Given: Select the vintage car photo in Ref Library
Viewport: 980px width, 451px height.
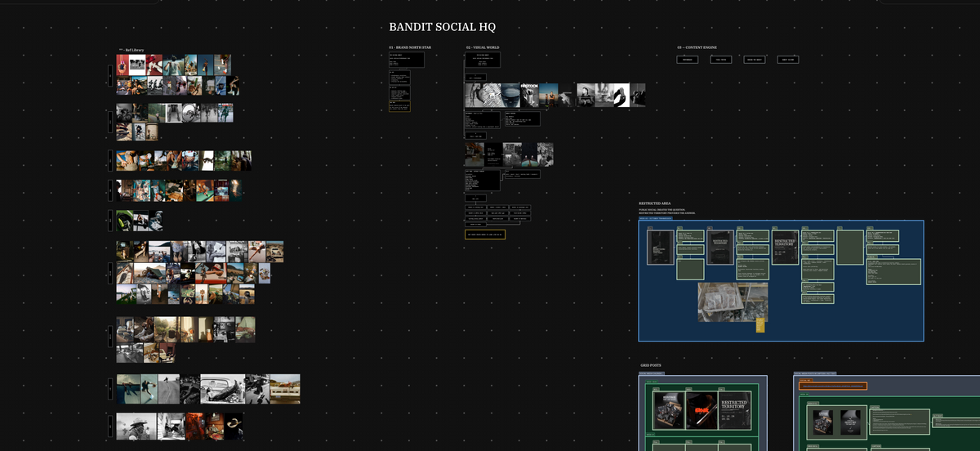Looking at the screenshot, I should (x=223, y=389).
